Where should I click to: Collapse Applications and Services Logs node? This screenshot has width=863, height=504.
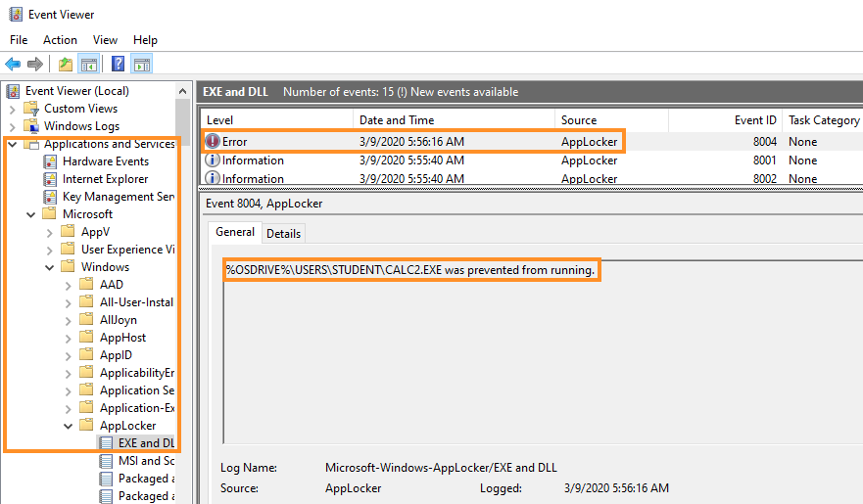(x=13, y=145)
